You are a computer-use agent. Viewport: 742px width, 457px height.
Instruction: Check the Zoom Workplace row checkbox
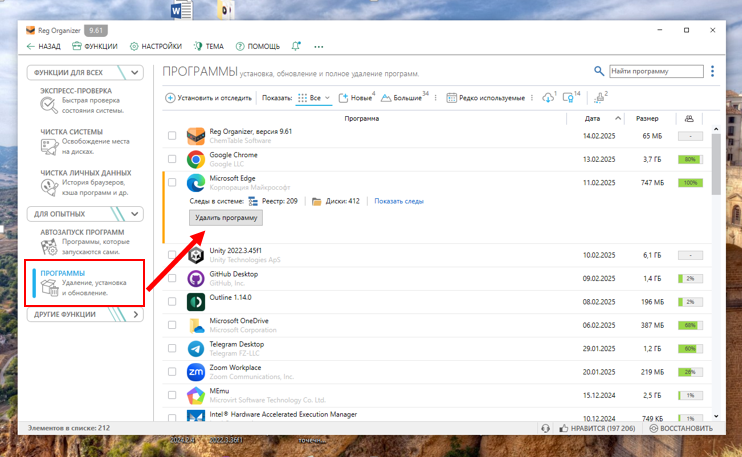pos(172,372)
